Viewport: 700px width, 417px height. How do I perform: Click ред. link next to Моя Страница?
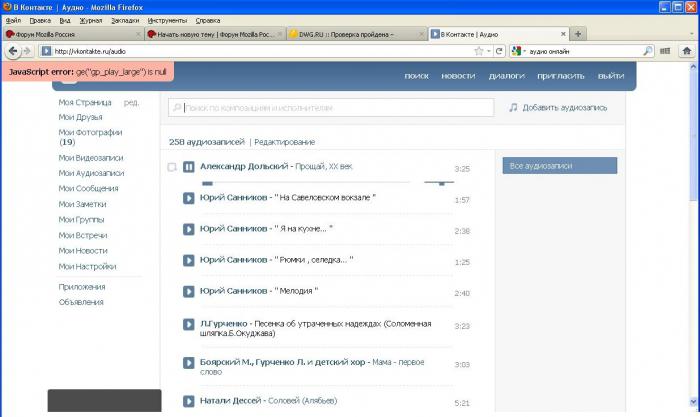click(x=131, y=102)
